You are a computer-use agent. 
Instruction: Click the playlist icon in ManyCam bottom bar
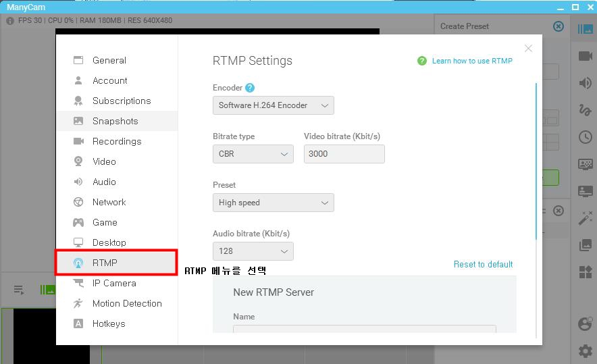pyautogui.click(x=19, y=290)
